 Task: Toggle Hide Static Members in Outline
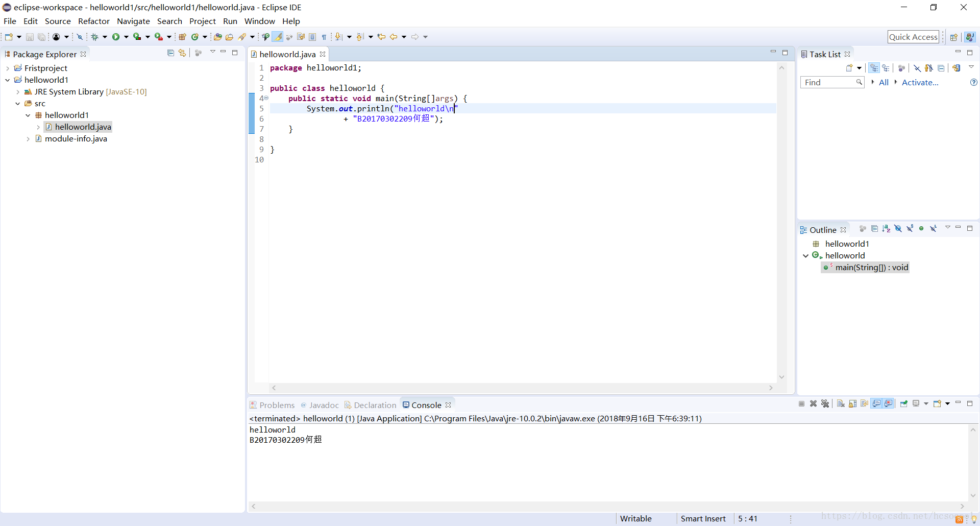(x=910, y=229)
